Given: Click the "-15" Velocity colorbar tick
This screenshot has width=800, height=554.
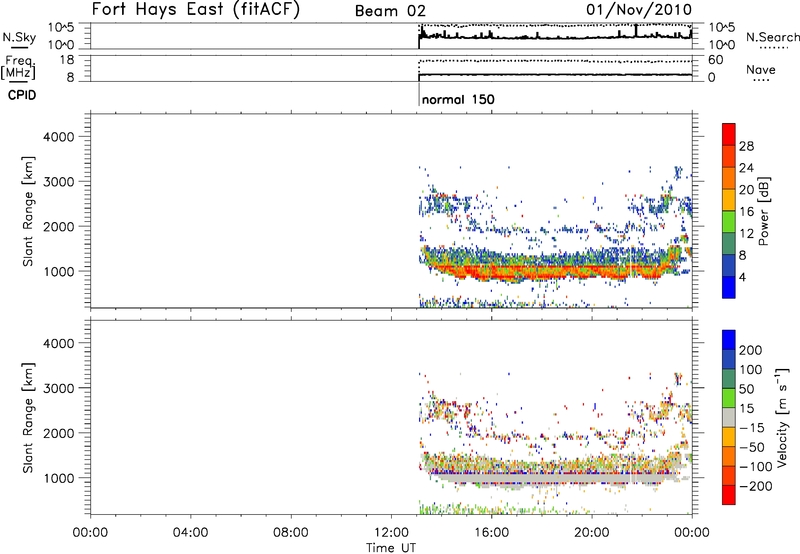Looking at the screenshot, I should point(752,427).
